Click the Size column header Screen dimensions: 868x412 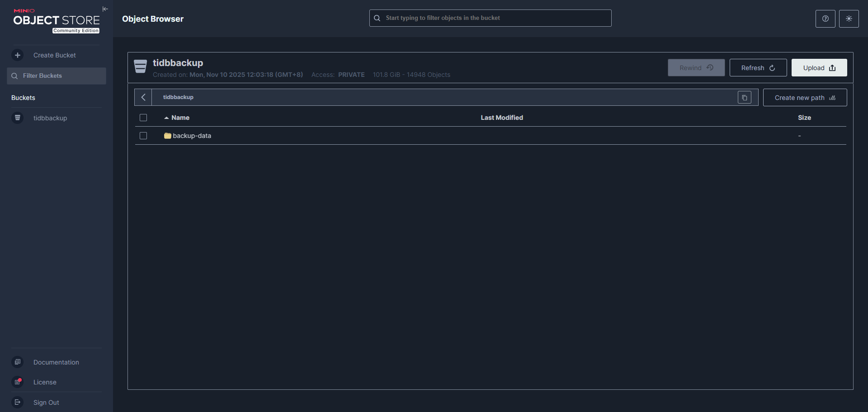coord(804,118)
